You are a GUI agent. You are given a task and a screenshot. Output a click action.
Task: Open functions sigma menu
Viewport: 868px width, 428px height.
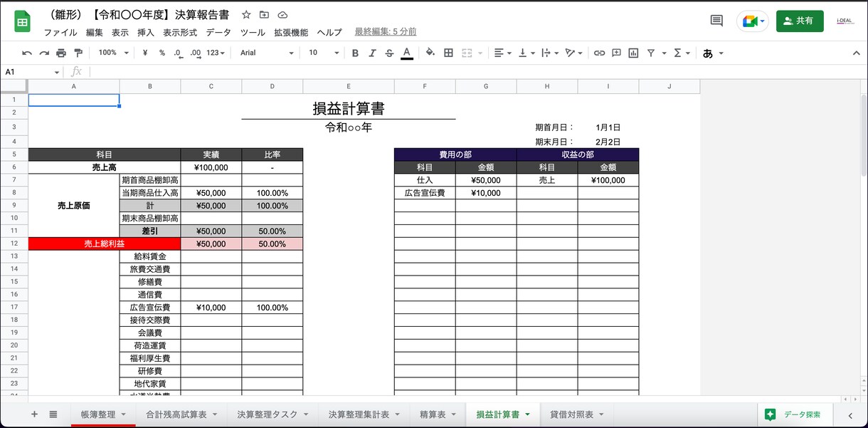[x=682, y=53]
